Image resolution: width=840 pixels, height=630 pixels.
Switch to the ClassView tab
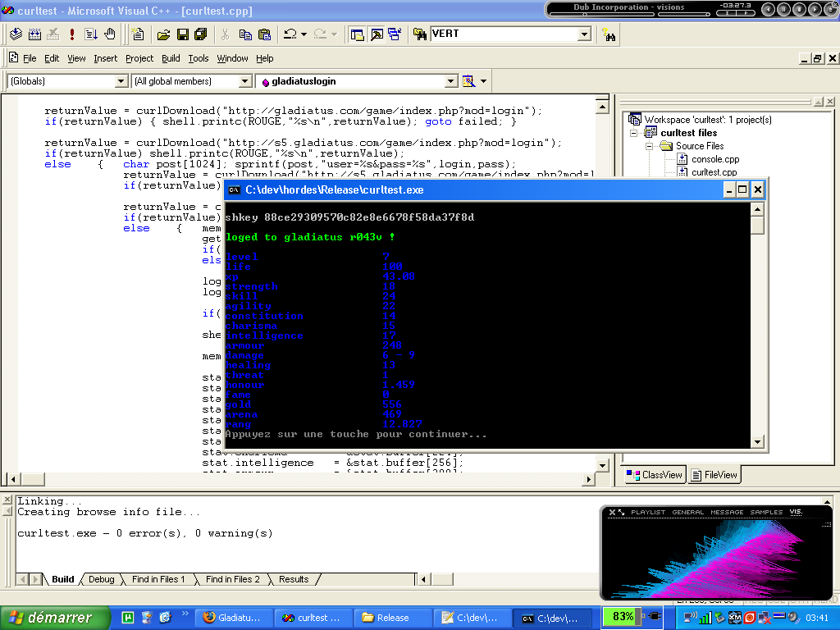(655, 475)
